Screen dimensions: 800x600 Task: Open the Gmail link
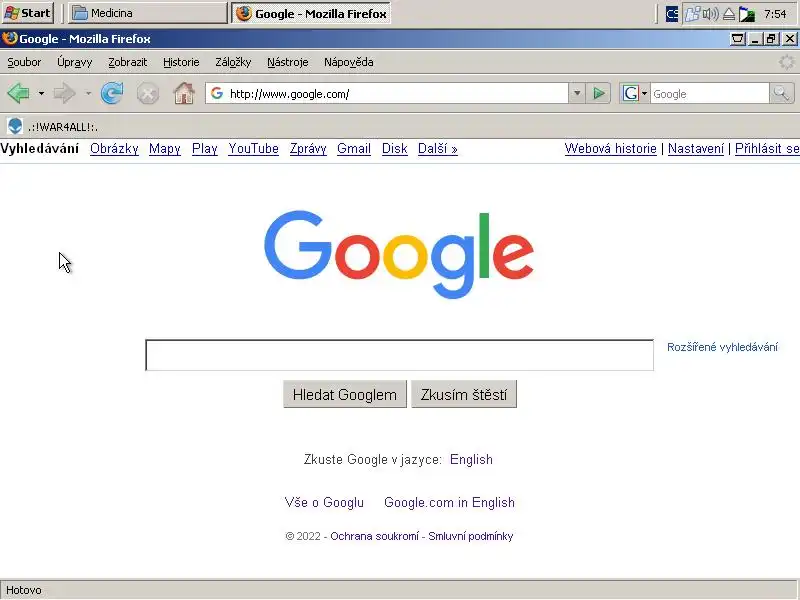click(354, 148)
